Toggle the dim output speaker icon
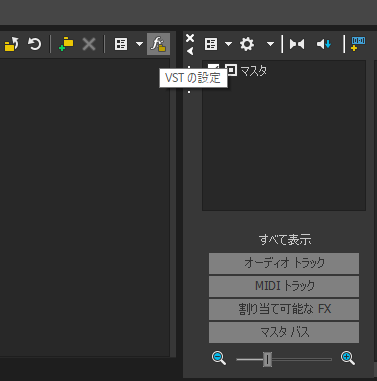This screenshot has width=377, height=381. 324,44
